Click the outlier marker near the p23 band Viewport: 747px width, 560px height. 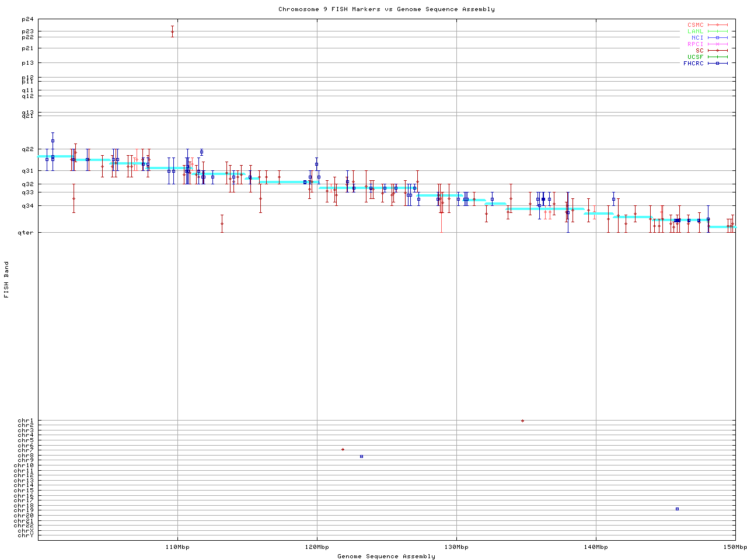tap(172, 32)
